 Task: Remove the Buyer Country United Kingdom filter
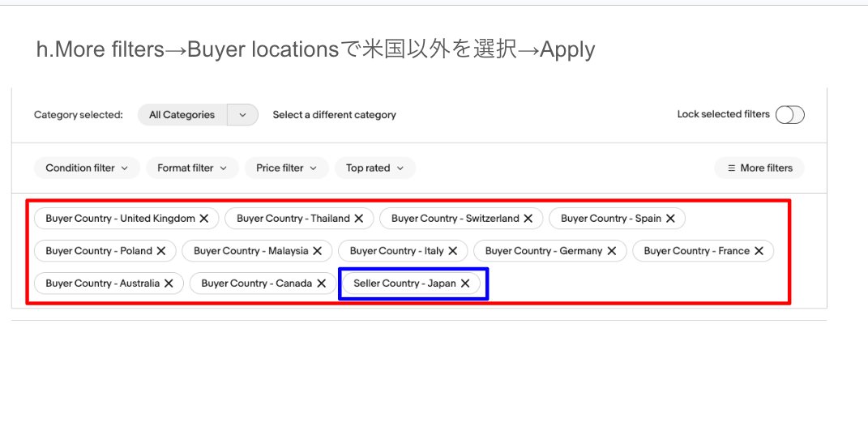tap(204, 219)
